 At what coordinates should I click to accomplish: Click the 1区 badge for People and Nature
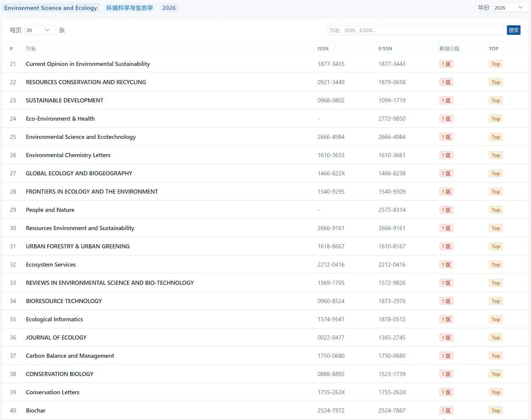coord(446,210)
